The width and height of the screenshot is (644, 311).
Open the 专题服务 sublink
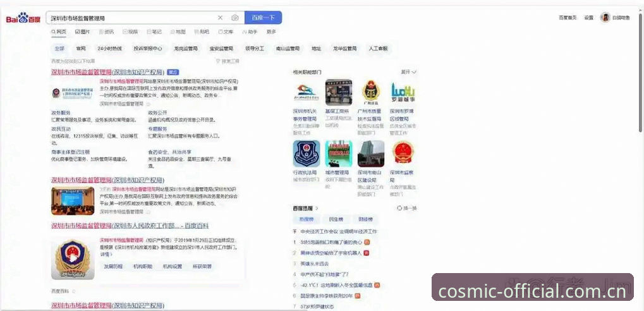158,128
